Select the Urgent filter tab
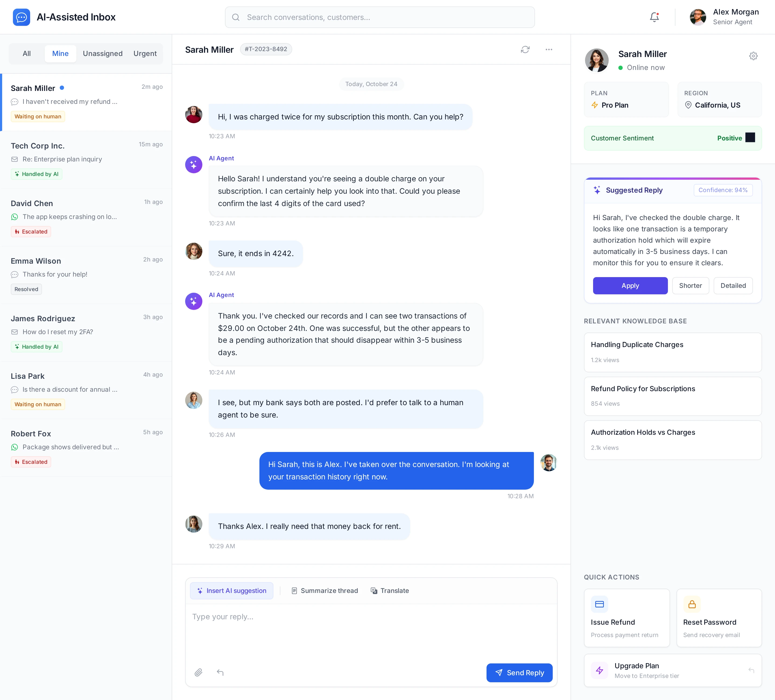The image size is (775, 700). (145, 54)
